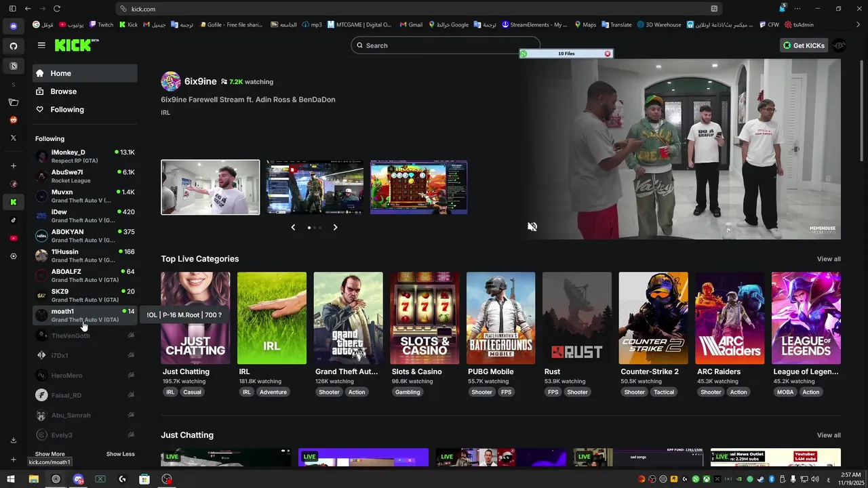Image resolution: width=868 pixels, height=488 pixels.
Task: Show next featured streams
Action: pyautogui.click(x=335, y=227)
